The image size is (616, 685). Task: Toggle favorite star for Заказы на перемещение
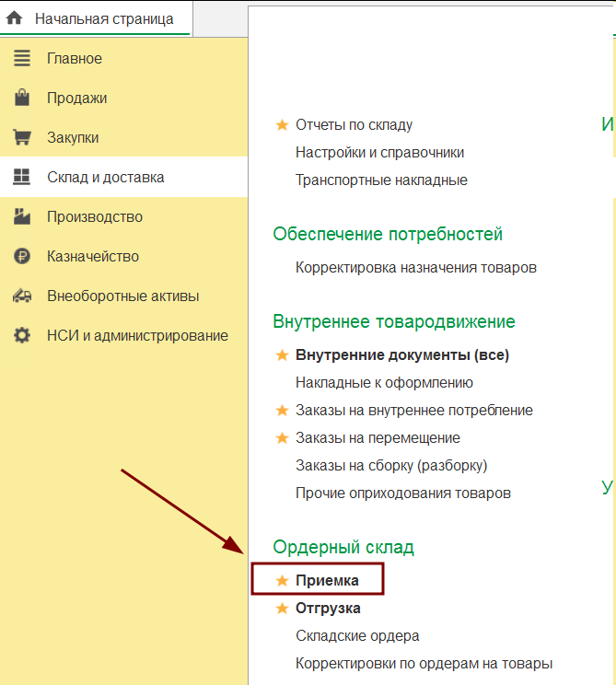(283, 437)
